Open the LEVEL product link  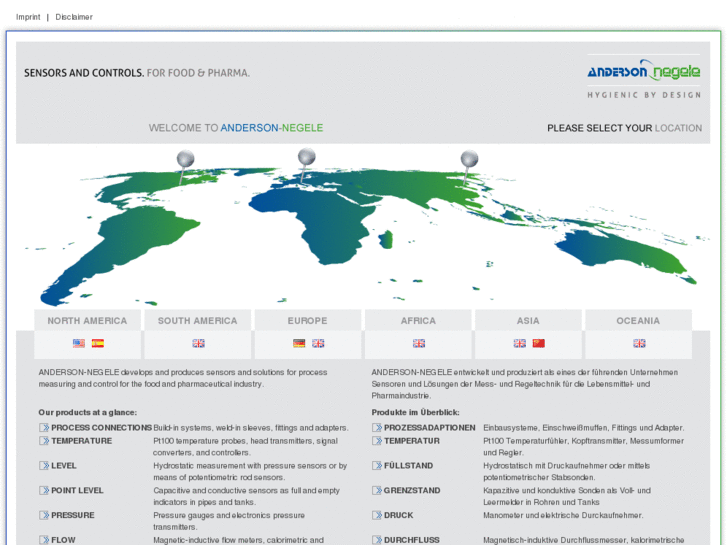pos(64,466)
